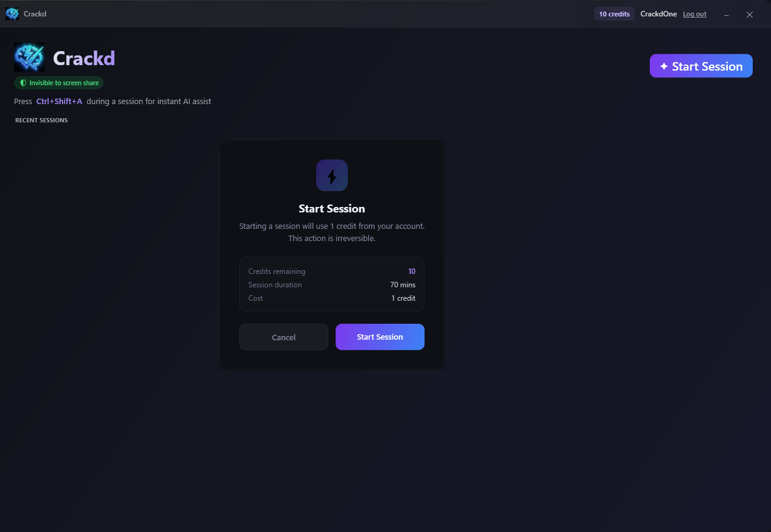This screenshot has width=771, height=532.
Task: Confirm with the dialog's Start Session button
Action: [x=379, y=337]
